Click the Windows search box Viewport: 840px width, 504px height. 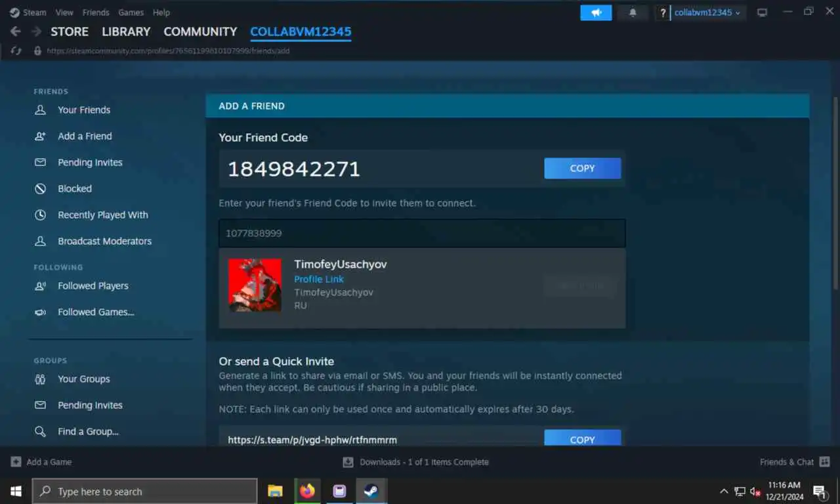145,491
